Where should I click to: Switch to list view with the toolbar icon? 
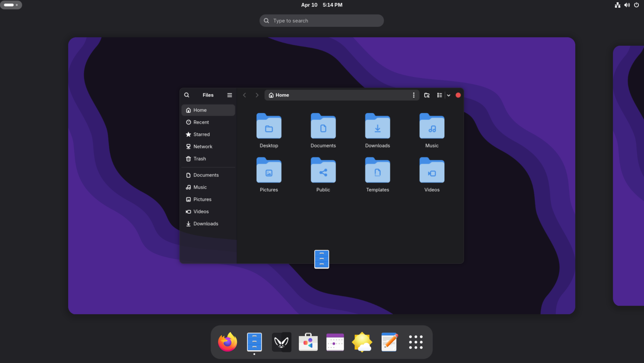(x=439, y=95)
